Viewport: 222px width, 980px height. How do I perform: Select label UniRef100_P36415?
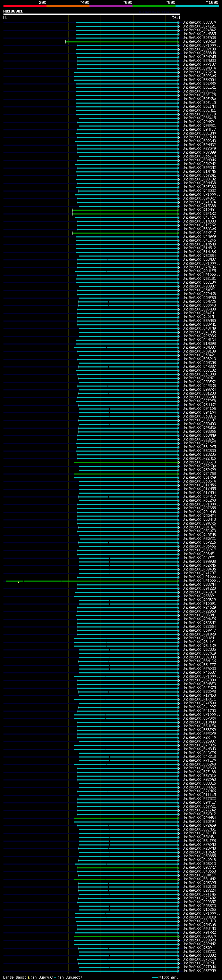[199, 118]
